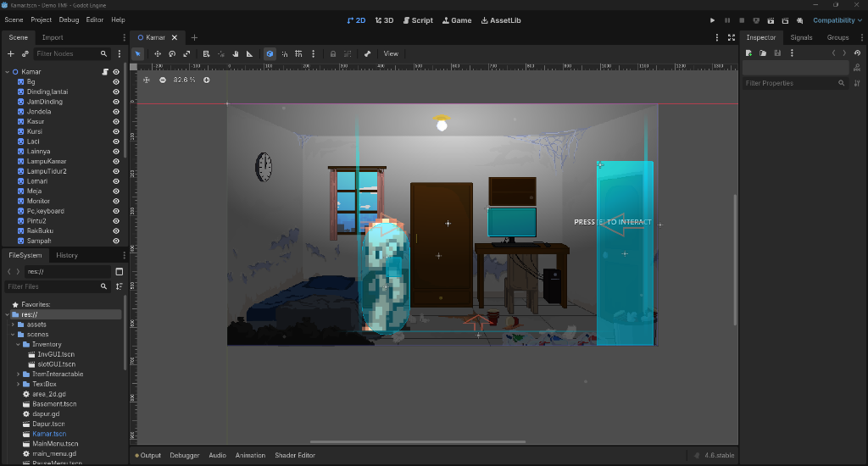868x466 pixels.
Task: Select the Ruler Mode tool
Action: tap(250, 53)
